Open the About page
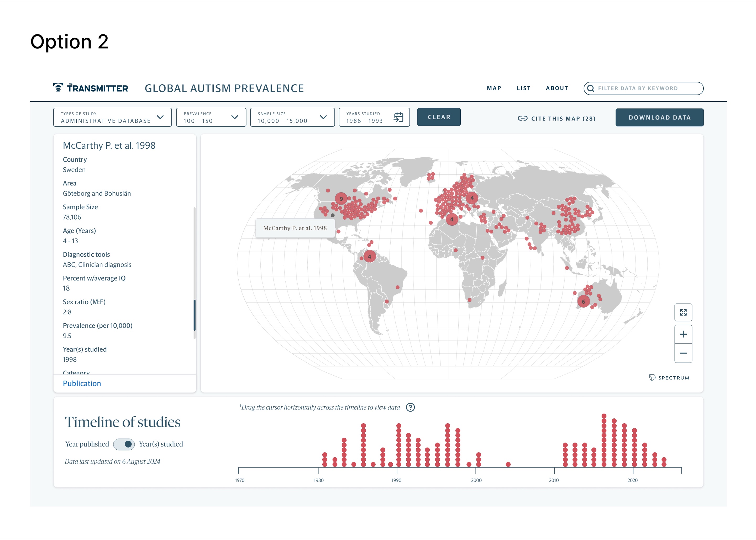756x540 pixels. coord(557,88)
